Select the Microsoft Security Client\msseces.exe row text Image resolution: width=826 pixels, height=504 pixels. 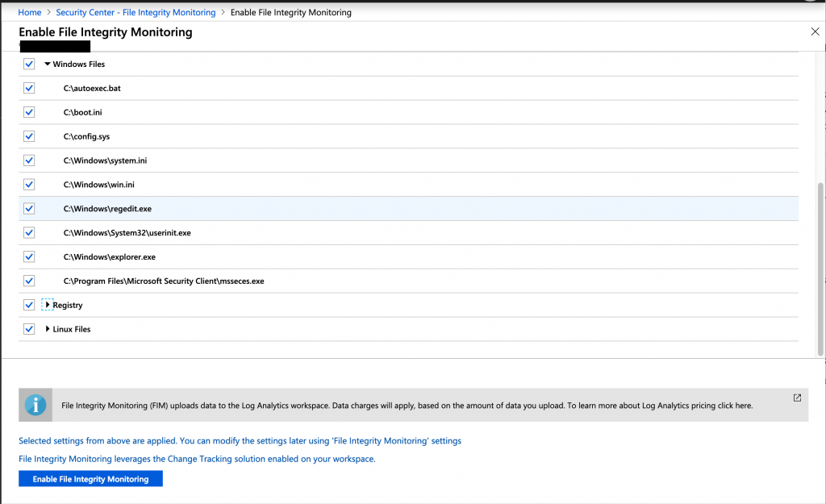click(164, 281)
